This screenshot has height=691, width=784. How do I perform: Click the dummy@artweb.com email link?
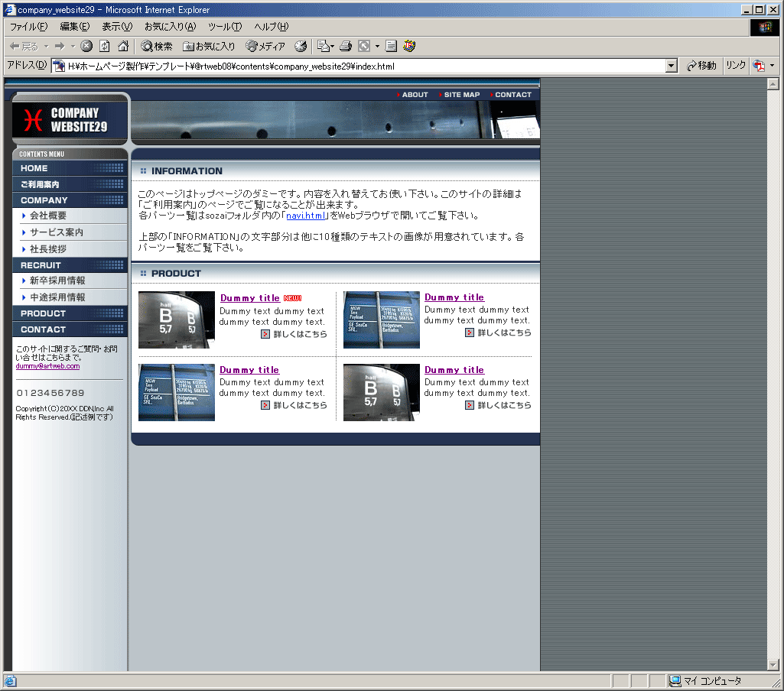47,366
